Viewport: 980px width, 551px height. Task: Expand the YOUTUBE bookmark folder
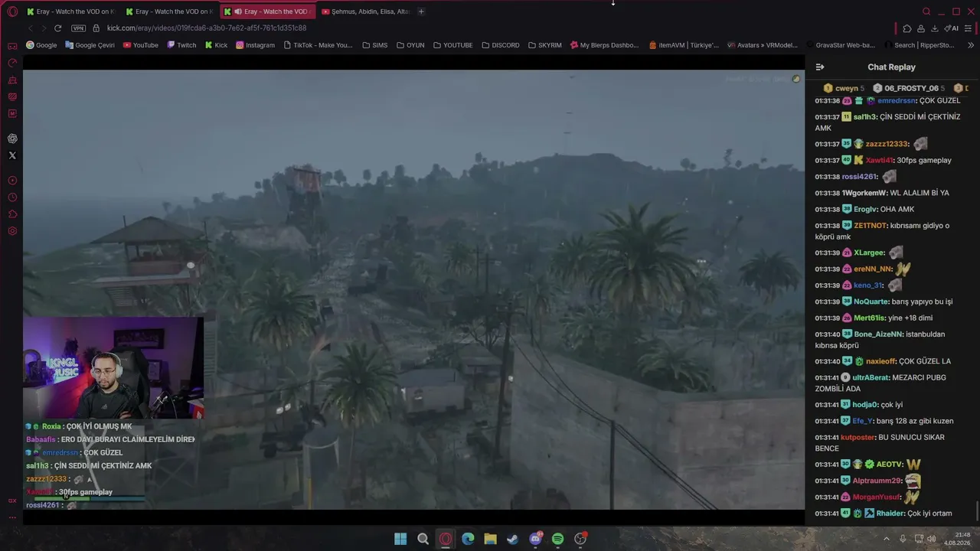click(452, 45)
